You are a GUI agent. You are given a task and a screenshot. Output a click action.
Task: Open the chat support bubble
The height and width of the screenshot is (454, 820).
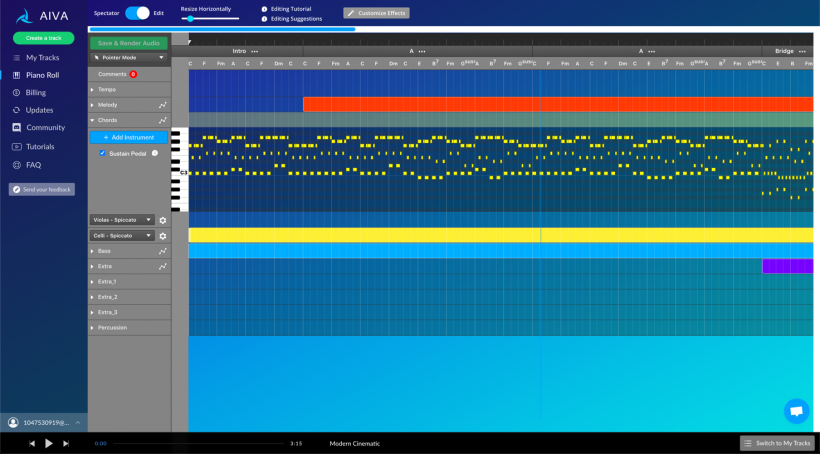click(796, 411)
